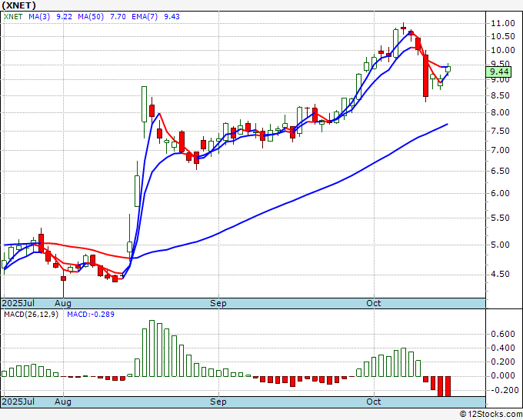Click the Aug label on MACD axis
Viewport: 523px width, 420px height.
63,402
